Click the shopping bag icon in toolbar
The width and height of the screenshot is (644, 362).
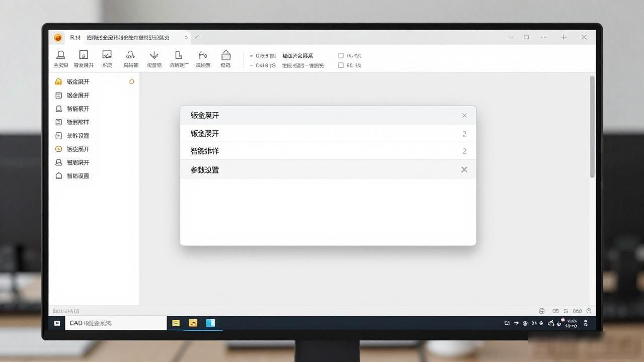226,55
